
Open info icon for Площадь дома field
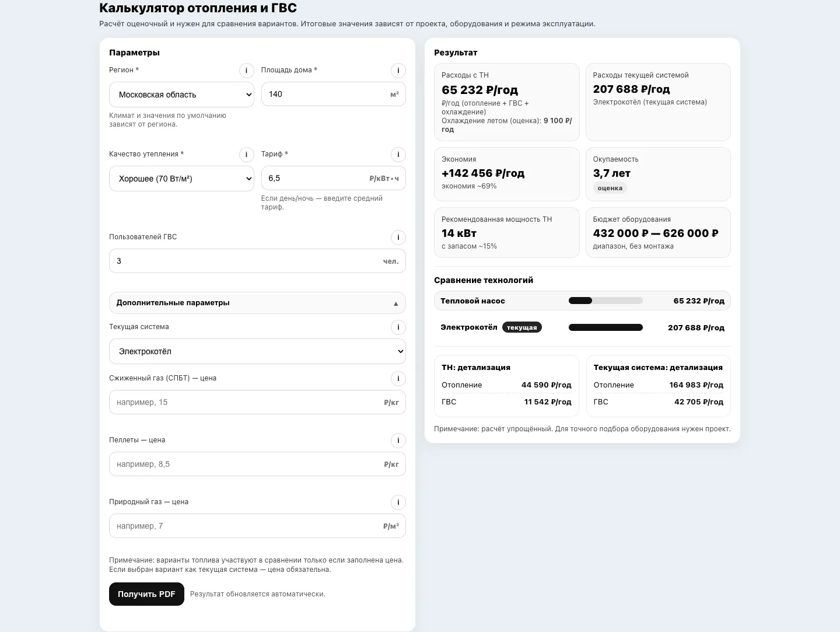[x=398, y=71]
